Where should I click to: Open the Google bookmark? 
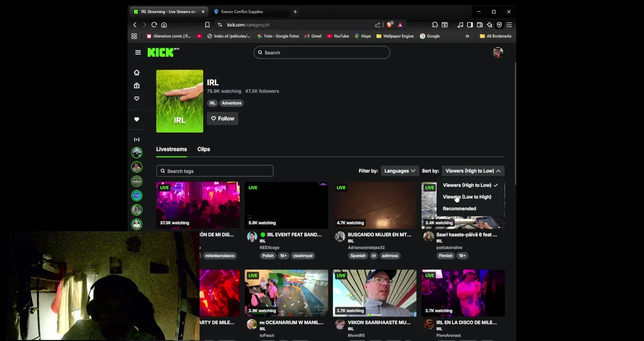click(430, 36)
